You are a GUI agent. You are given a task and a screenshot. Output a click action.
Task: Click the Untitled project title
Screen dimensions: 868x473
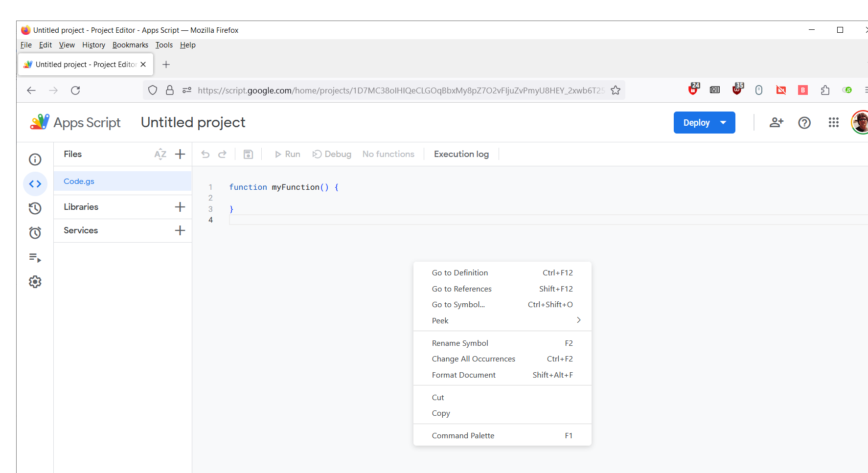(193, 122)
